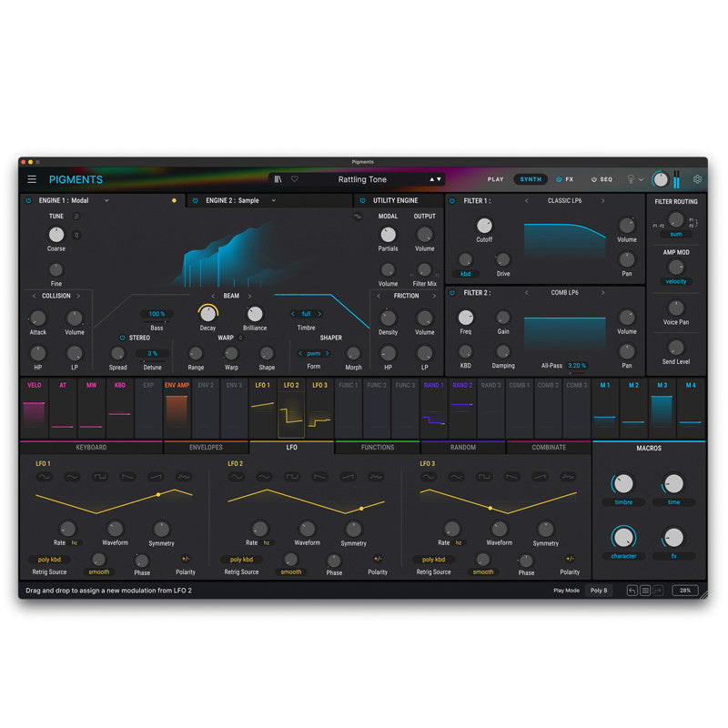Image resolution: width=728 pixels, height=728 pixels.
Task: Click the undo arrow icon
Action: tap(632, 591)
